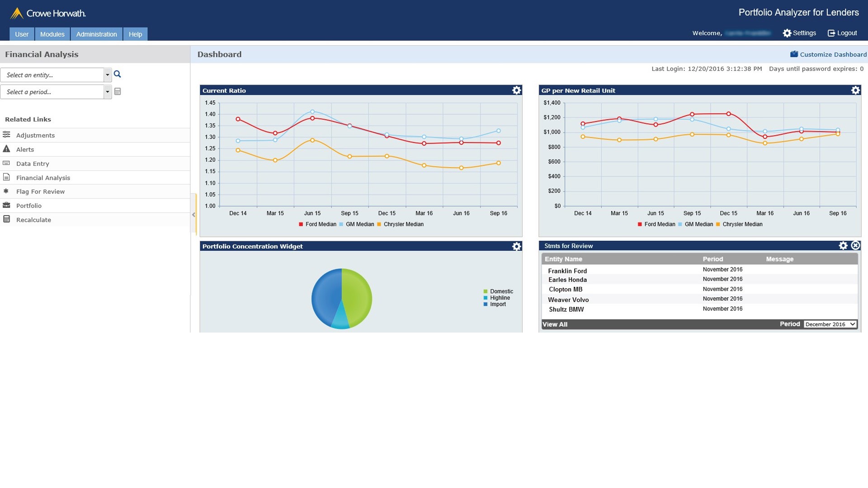Collapse the left sidebar panel arrow
The height and width of the screenshot is (488, 868).
click(193, 215)
